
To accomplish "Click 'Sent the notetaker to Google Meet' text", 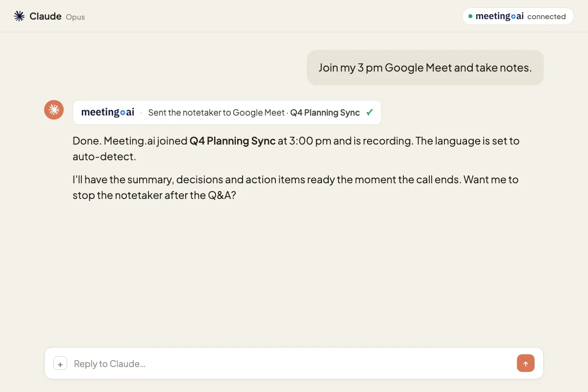I will coord(216,112).
